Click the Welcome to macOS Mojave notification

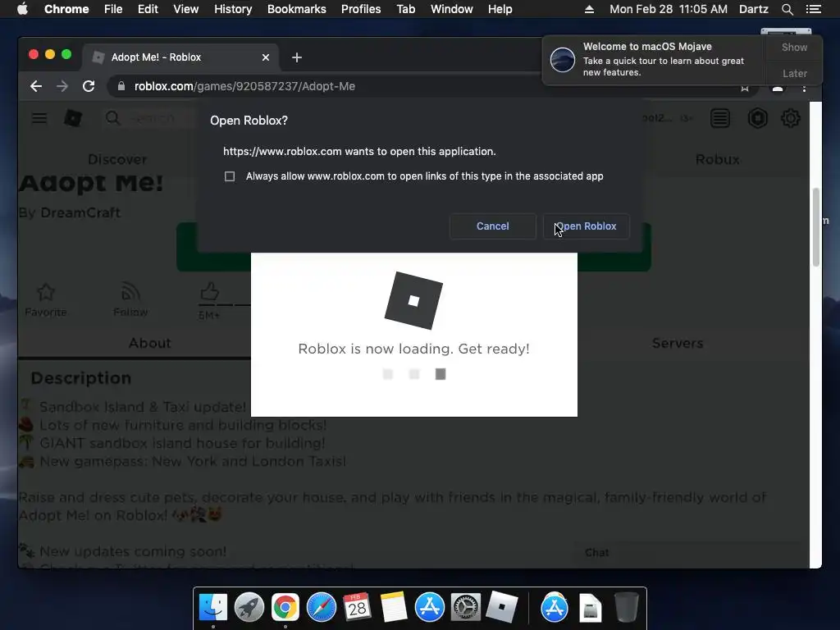(654, 59)
